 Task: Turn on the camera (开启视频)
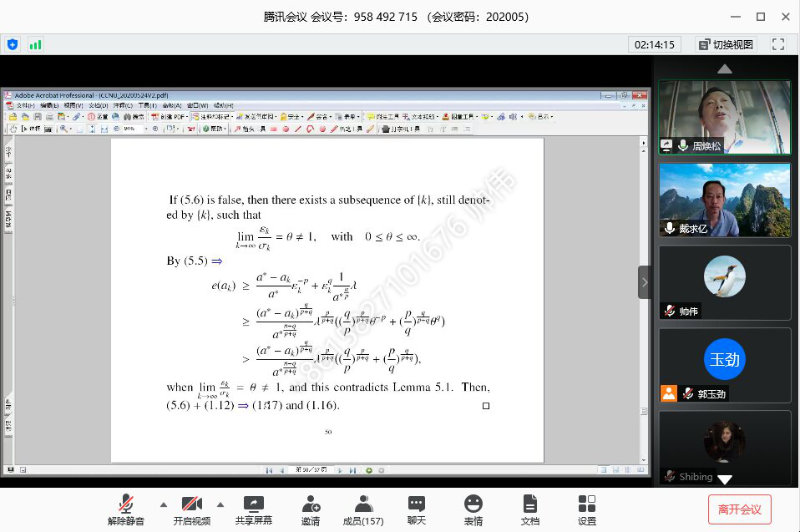tap(191, 509)
